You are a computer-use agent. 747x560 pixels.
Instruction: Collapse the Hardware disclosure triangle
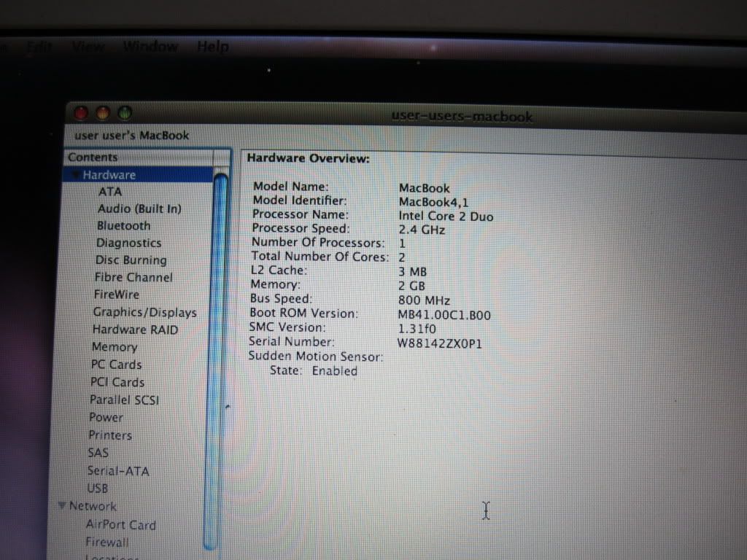(x=75, y=175)
